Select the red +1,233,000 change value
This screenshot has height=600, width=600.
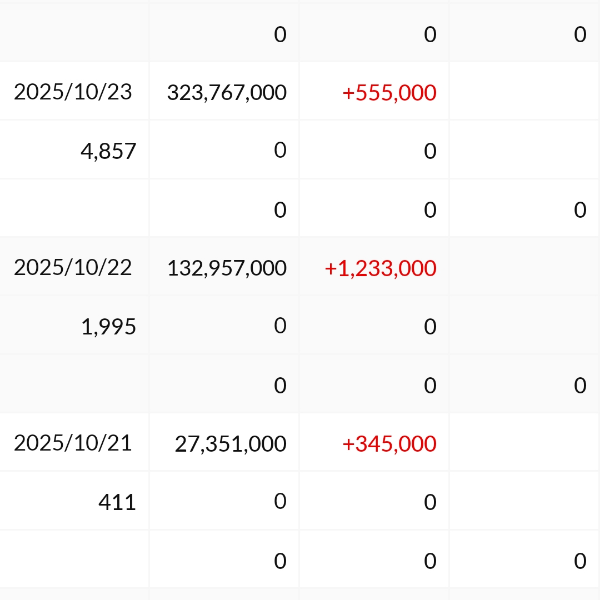pyautogui.click(x=381, y=268)
